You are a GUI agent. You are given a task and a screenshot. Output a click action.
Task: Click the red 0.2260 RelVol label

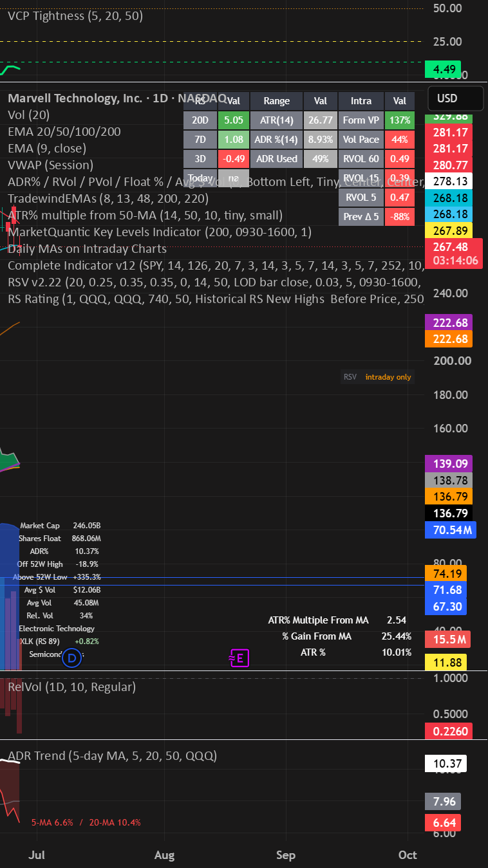click(x=449, y=731)
